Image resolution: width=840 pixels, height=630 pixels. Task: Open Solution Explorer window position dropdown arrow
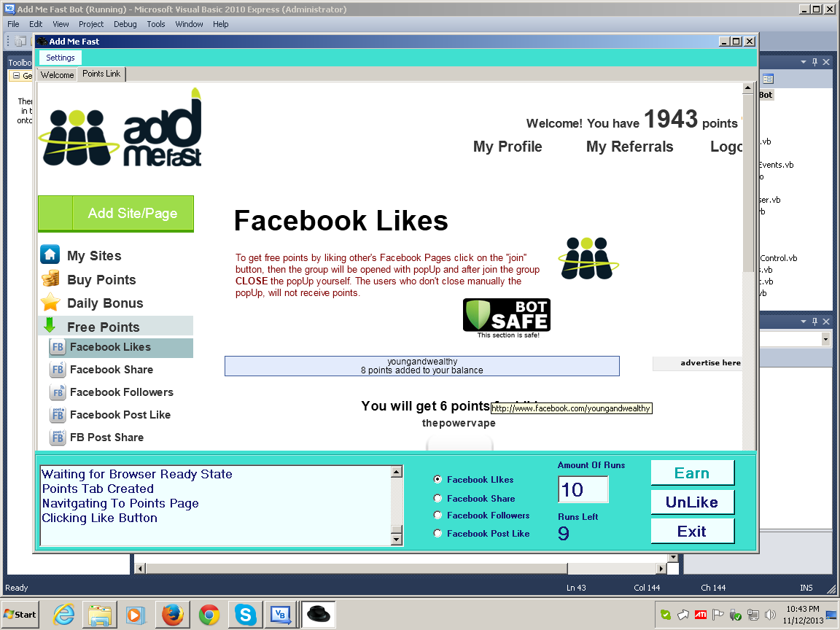(x=804, y=62)
